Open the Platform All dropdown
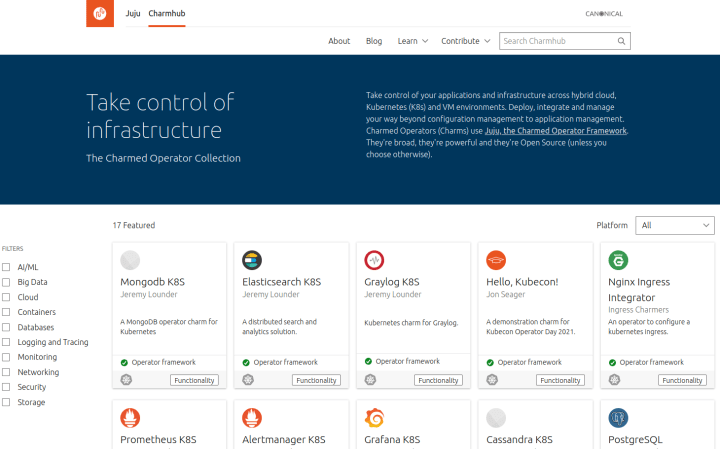The image size is (720, 449). click(675, 225)
